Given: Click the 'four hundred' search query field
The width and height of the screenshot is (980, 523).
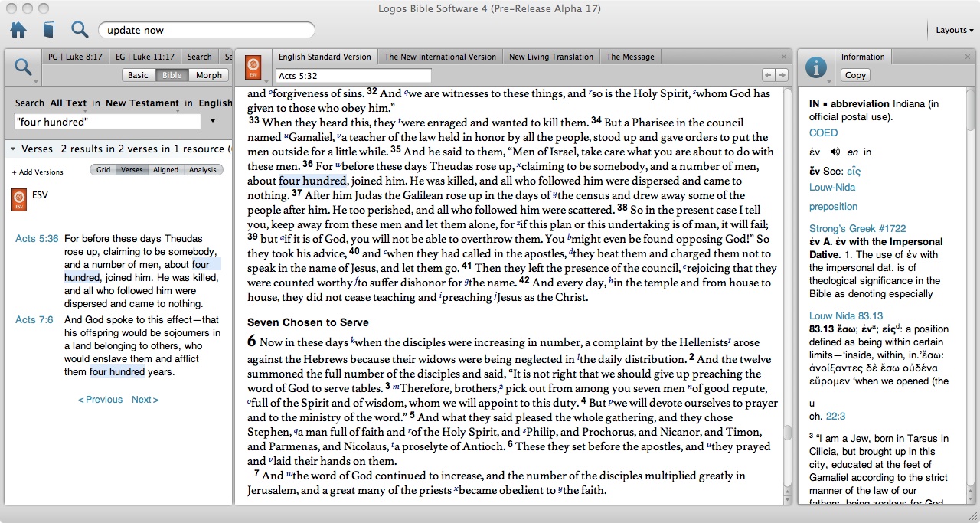Looking at the screenshot, I should point(107,122).
